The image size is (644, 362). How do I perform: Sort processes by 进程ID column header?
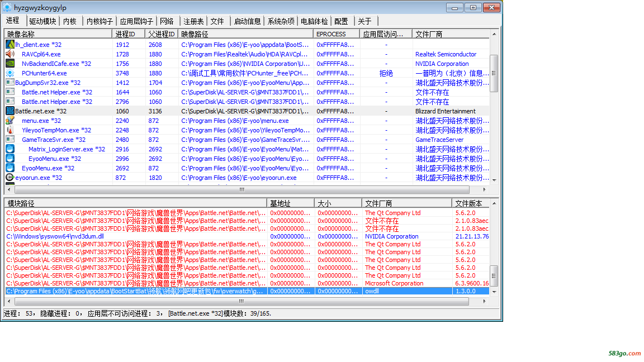[x=128, y=34]
